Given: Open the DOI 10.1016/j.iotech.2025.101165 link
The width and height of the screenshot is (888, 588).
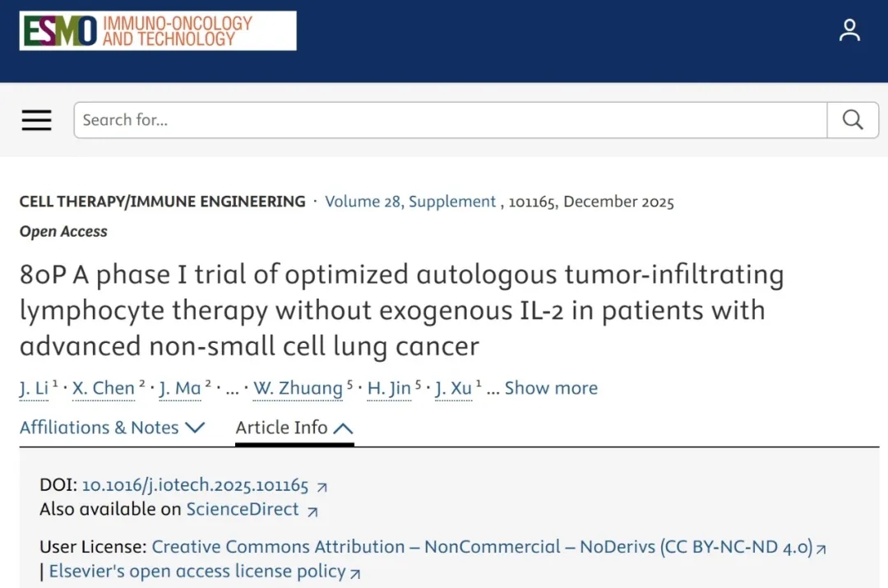Looking at the screenshot, I should [195, 485].
